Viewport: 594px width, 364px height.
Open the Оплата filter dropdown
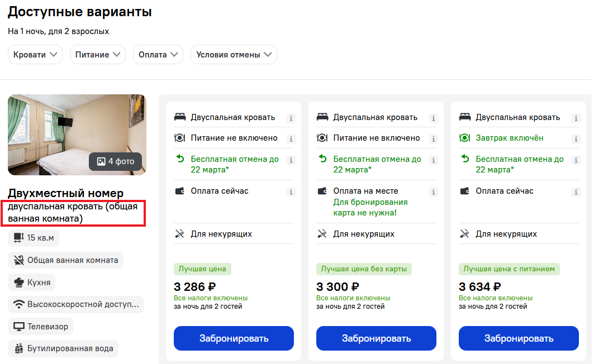point(158,55)
